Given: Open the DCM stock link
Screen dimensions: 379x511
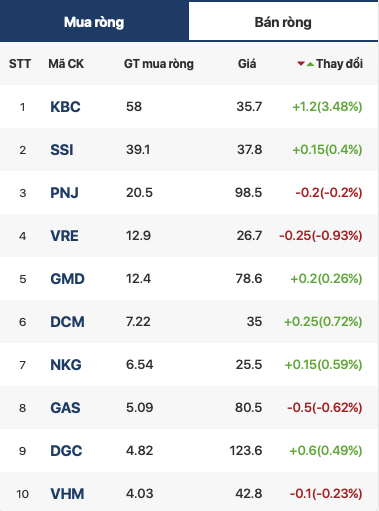Looking at the screenshot, I should (67, 322).
